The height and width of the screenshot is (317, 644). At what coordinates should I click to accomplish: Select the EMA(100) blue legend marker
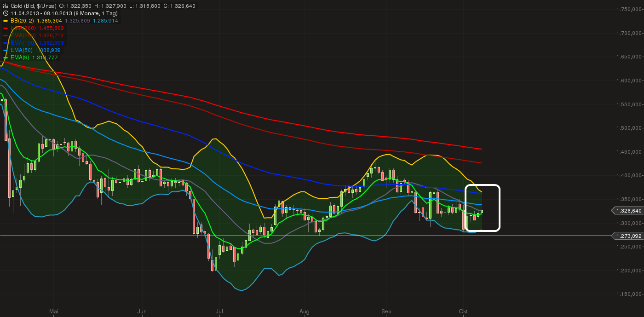point(5,42)
